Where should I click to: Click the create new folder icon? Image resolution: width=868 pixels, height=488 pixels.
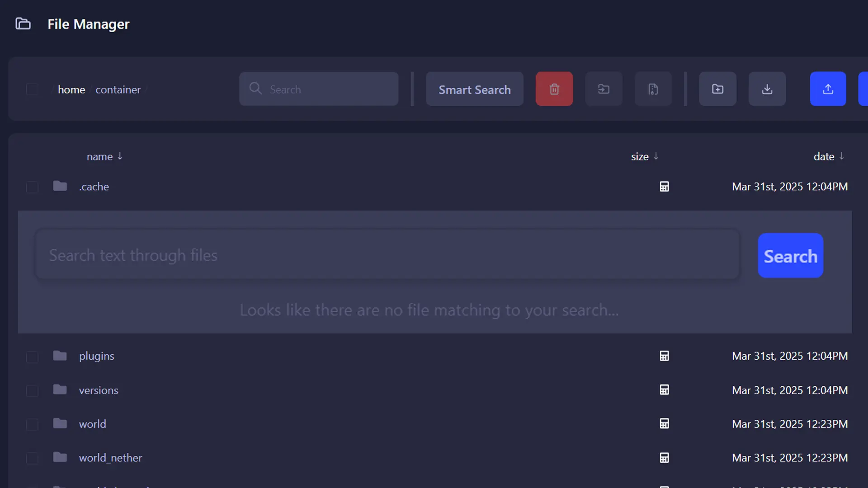click(717, 89)
